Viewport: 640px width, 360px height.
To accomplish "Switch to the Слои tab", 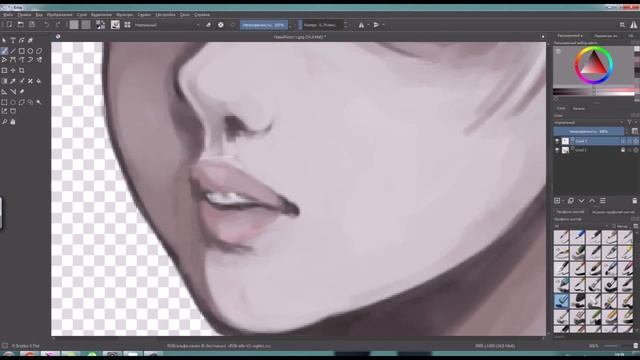I will point(561,109).
